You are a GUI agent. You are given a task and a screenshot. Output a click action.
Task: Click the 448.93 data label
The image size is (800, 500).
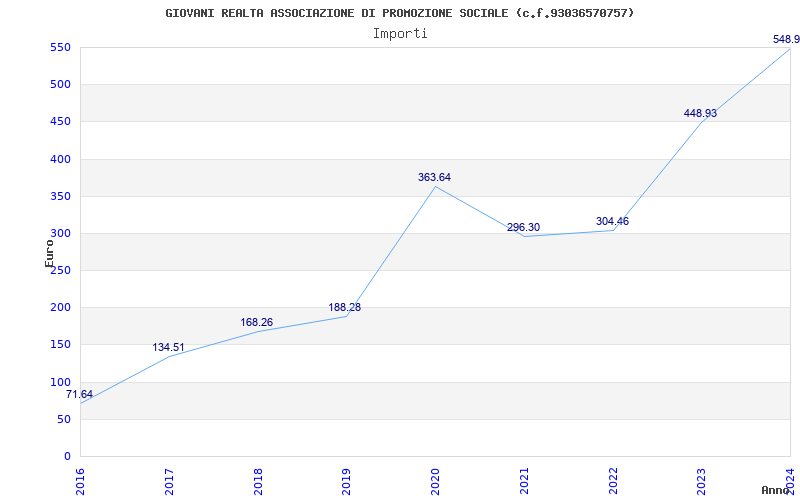coord(700,113)
